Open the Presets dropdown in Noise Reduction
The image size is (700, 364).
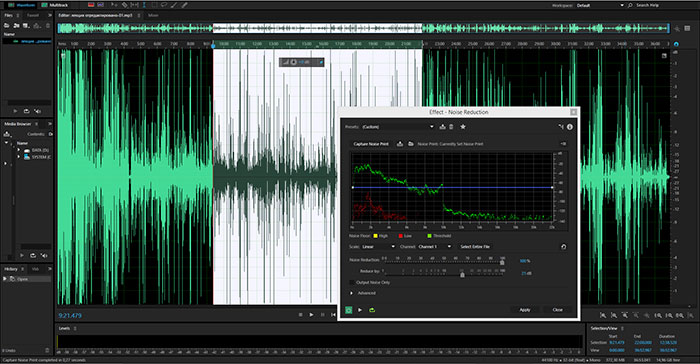pyautogui.click(x=397, y=127)
